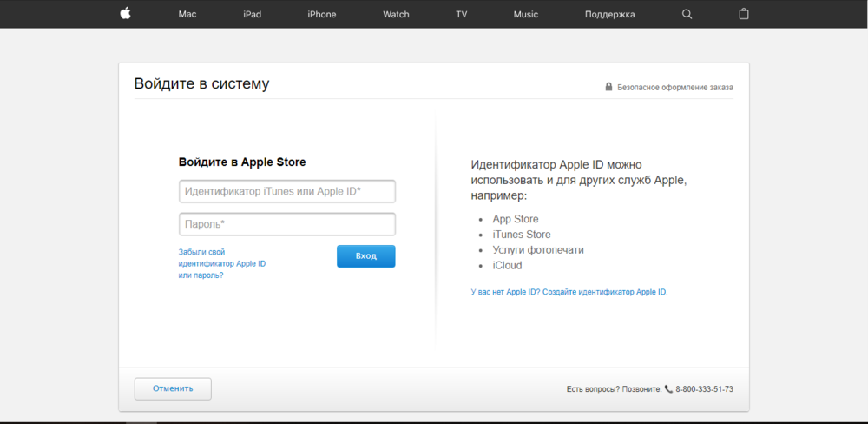
Task: Click the Войдите в Apple Store heading
Action: click(x=242, y=162)
